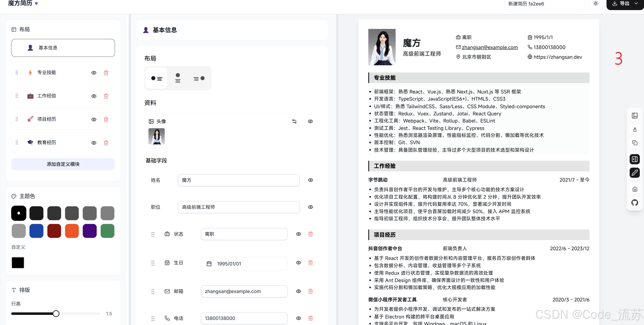Delete the 邮箱 field with trash icon
644x325 pixels.
pyautogui.click(x=310, y=291)
